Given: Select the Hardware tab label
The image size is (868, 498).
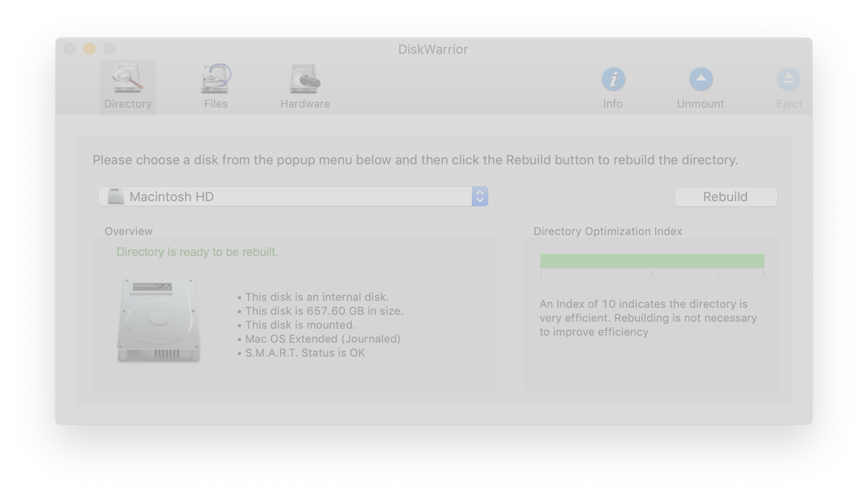Looking at the screenshot, I should point(305,104).
